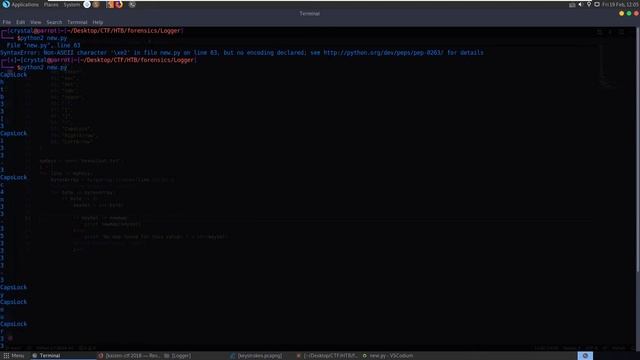Switch to the [Logger] file manager window
The width and height of the screenshot is (640, 360).
tap(178, 356)
